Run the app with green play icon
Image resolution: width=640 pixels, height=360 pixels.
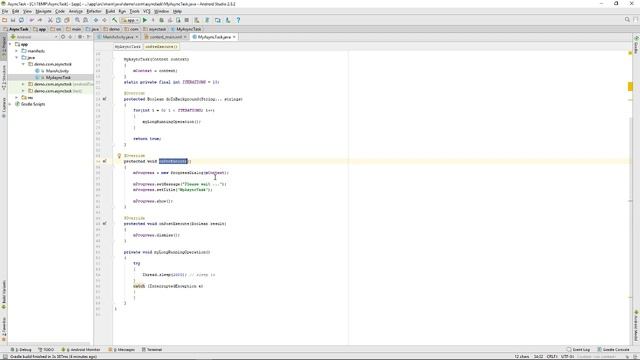click(144, 20)
